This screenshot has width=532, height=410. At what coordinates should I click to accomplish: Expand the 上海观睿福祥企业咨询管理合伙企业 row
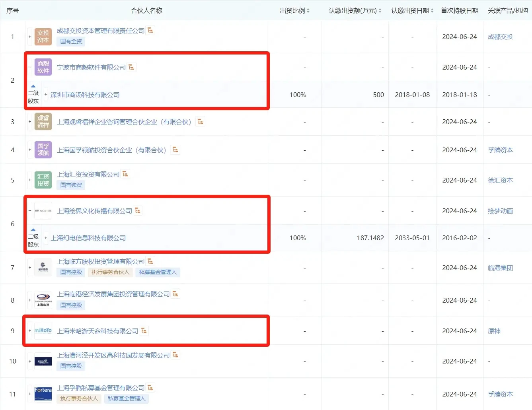(30, 122)
